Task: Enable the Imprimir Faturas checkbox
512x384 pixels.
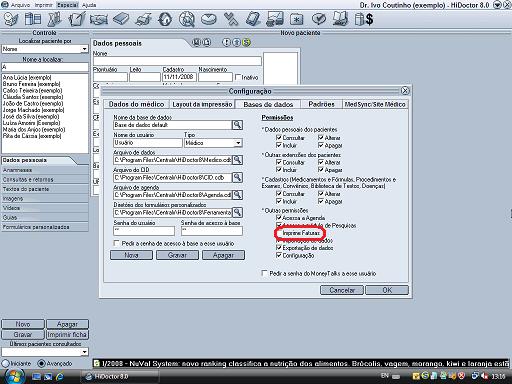Action: pos(279,233)
